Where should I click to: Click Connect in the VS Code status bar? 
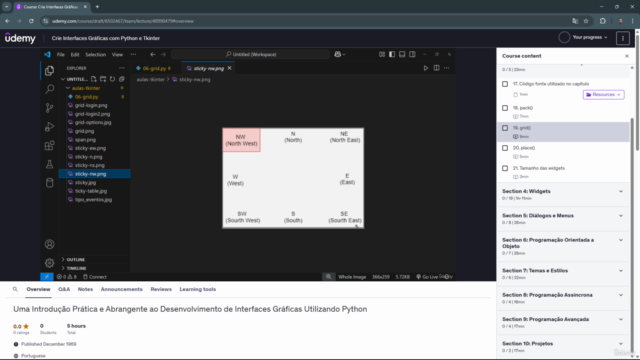click(95, 277)
